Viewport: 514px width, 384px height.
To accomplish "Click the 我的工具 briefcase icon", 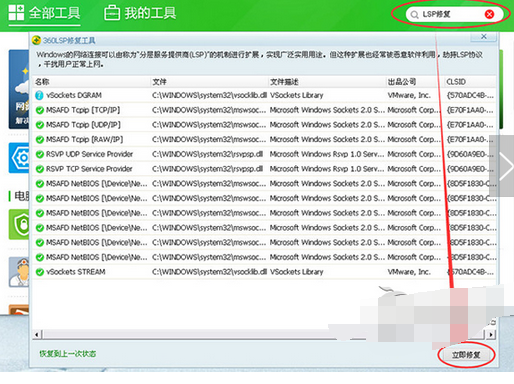I will (x=112, y=13).
